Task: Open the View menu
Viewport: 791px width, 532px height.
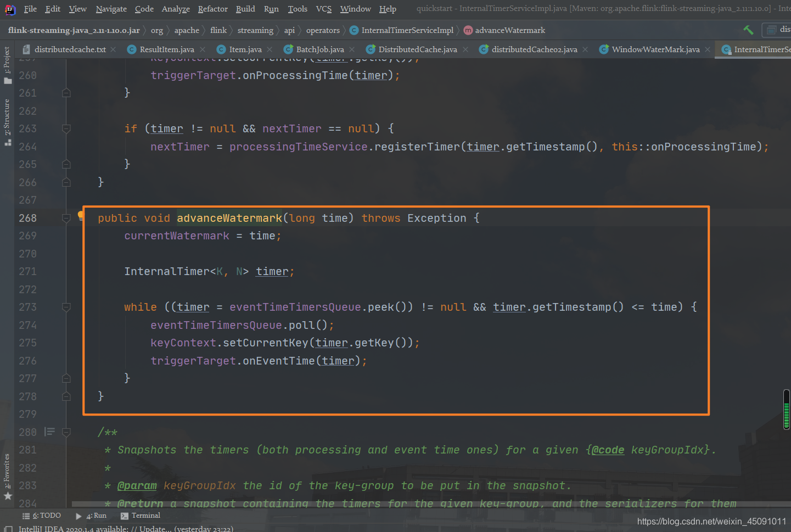Action: [x=77, y=9]
